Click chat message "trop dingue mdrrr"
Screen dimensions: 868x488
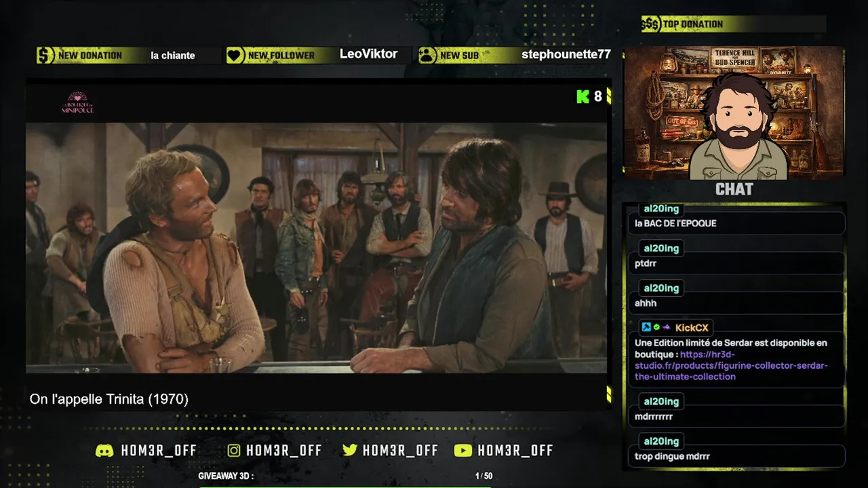[x=672, y=456]
